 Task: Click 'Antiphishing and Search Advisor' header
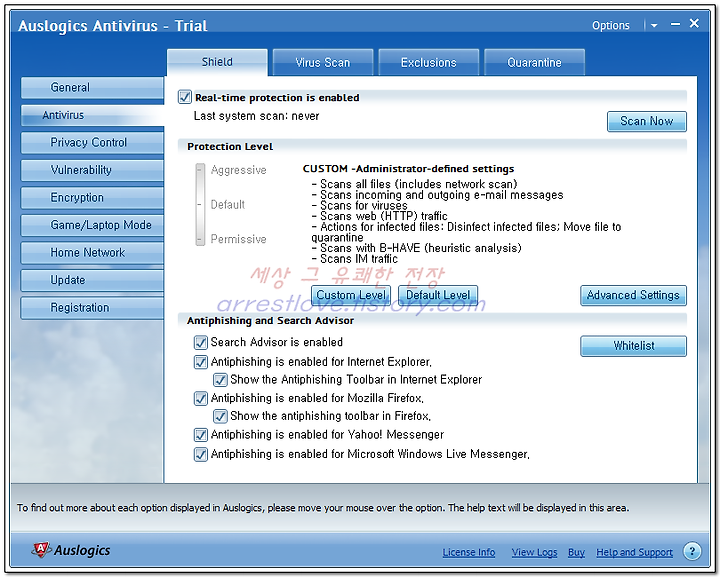coord(270,320)
